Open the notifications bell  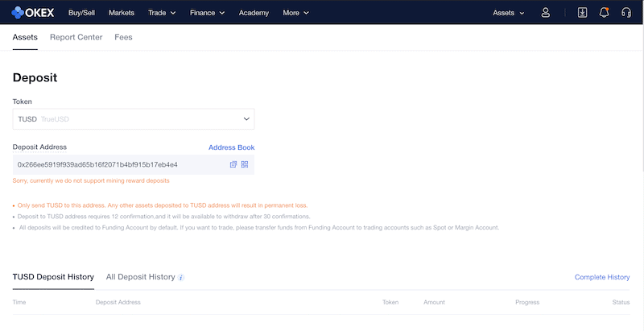[604, 13]
